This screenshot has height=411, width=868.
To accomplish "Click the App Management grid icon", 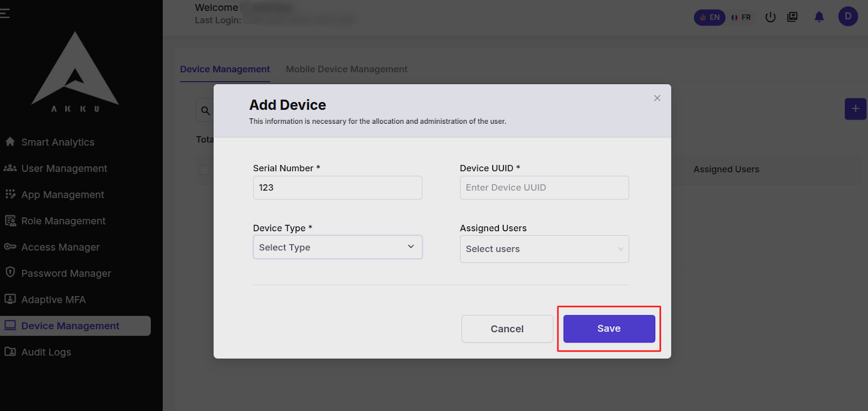I will [10, 194].
